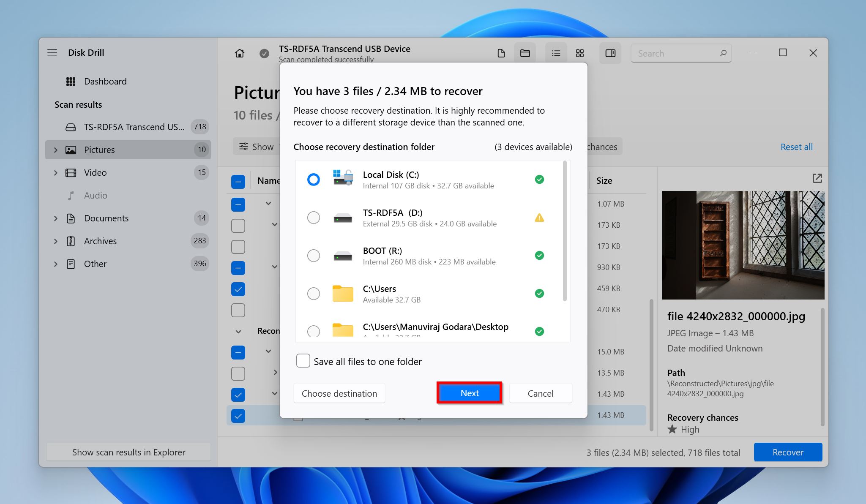Select Local Disk C: as recovery destination

pyautogui.click(x=313, y=179)
